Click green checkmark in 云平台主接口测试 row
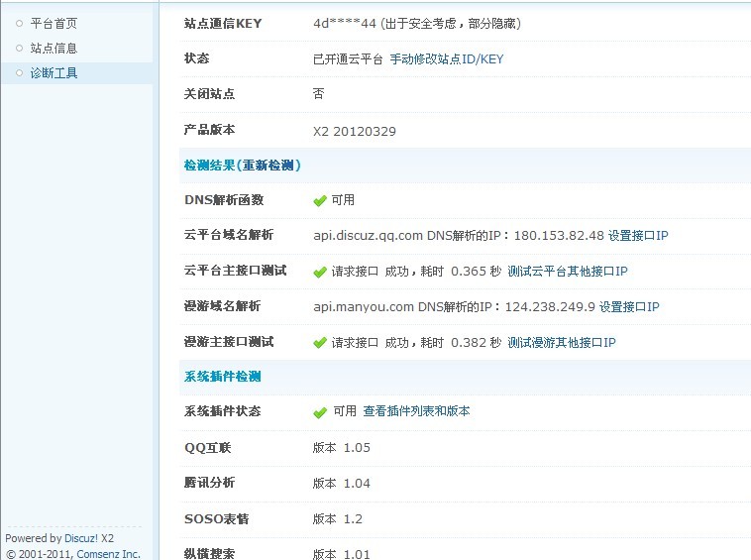Screen dimensions: 751x560 coord(320,273)
